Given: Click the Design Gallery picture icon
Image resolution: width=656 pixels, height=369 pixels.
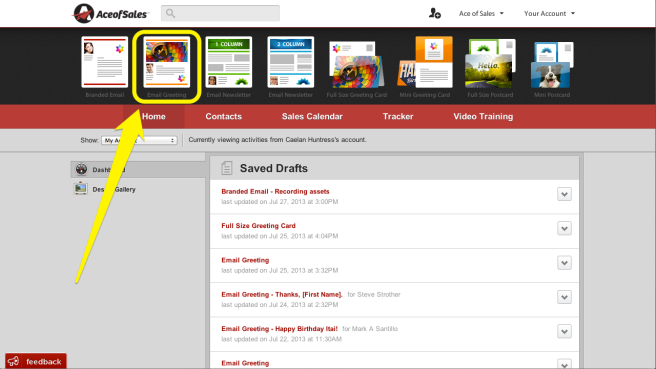Looking at the screenshot, I should pyautogui.click(x=80, y=189).
